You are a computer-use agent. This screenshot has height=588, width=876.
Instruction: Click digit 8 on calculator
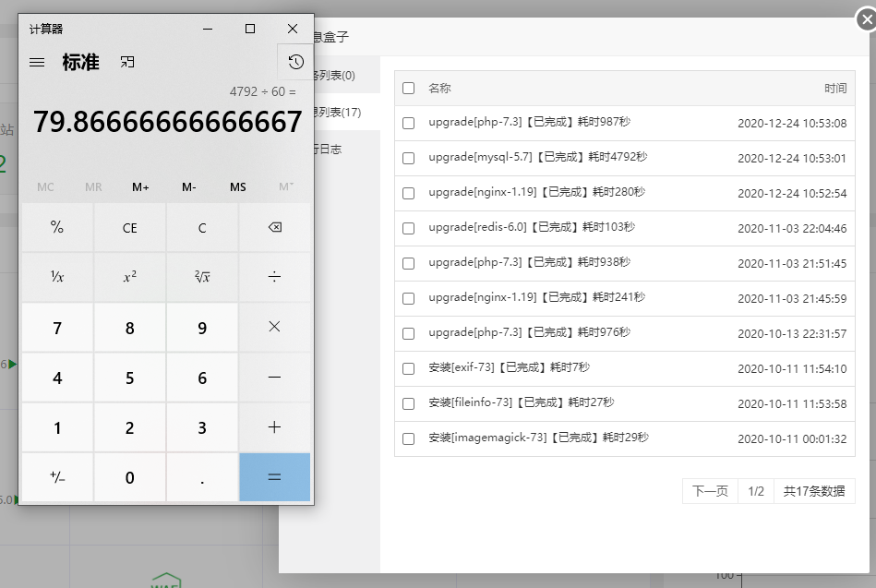(x=129, y=327)
